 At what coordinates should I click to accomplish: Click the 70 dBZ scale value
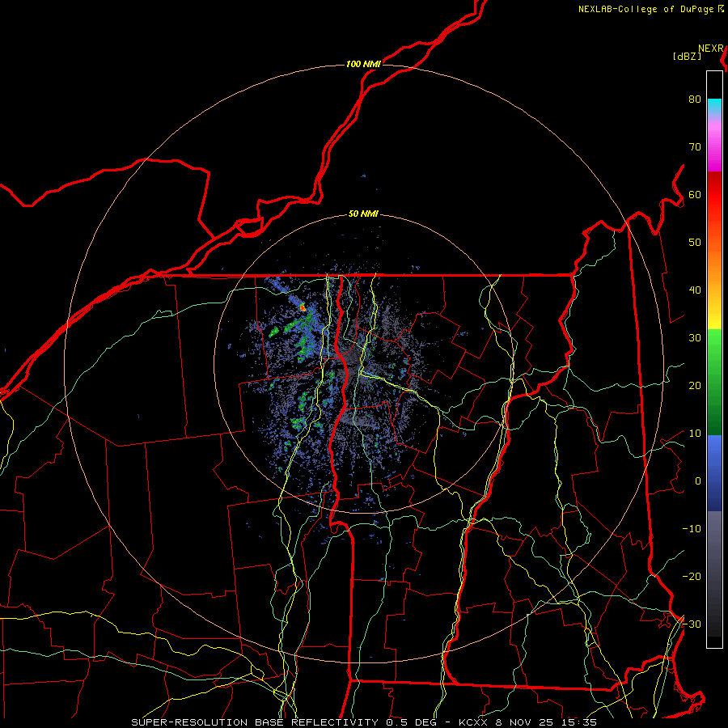[695, 147]
